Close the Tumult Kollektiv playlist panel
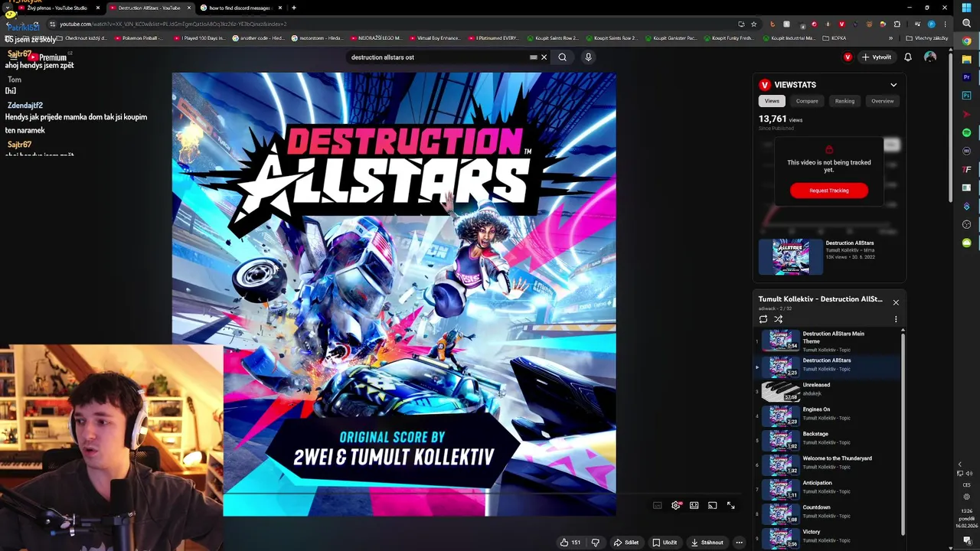The width and height of the screenshot is (980, 551). tap(896, 302)
